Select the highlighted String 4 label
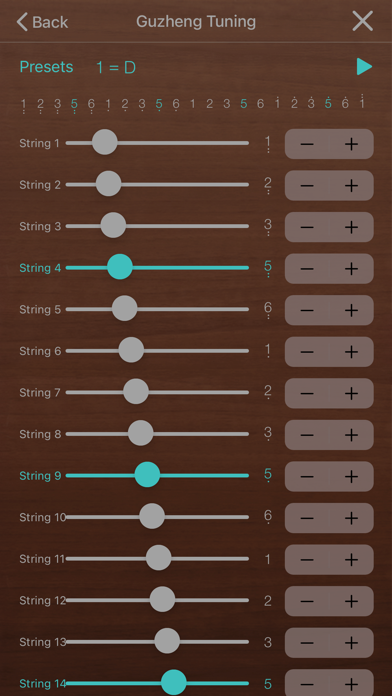The image size is (392, 696). pos(40,268)
